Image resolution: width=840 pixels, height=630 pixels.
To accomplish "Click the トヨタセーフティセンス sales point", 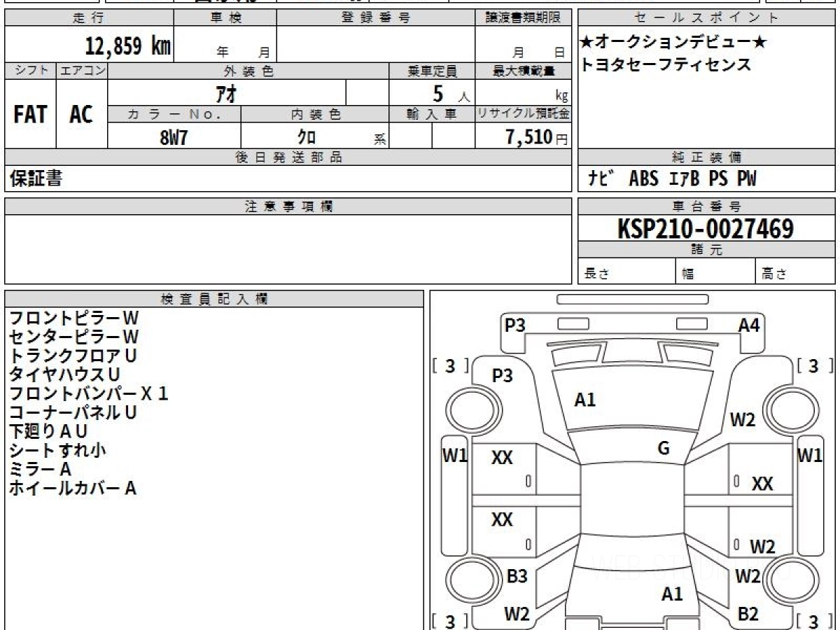I will (666, 65).
